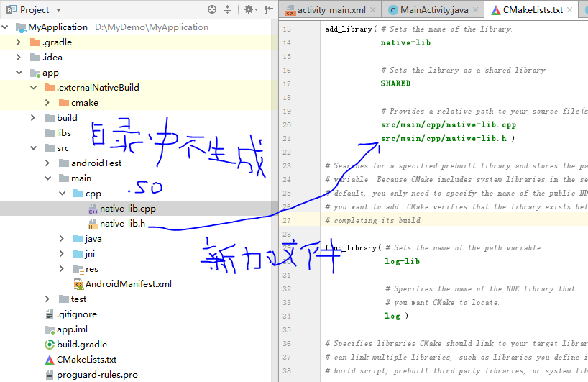Close the CMakeLists.txt tab
This screenshot has height=382, width=588.
click(x=569, y=10)
